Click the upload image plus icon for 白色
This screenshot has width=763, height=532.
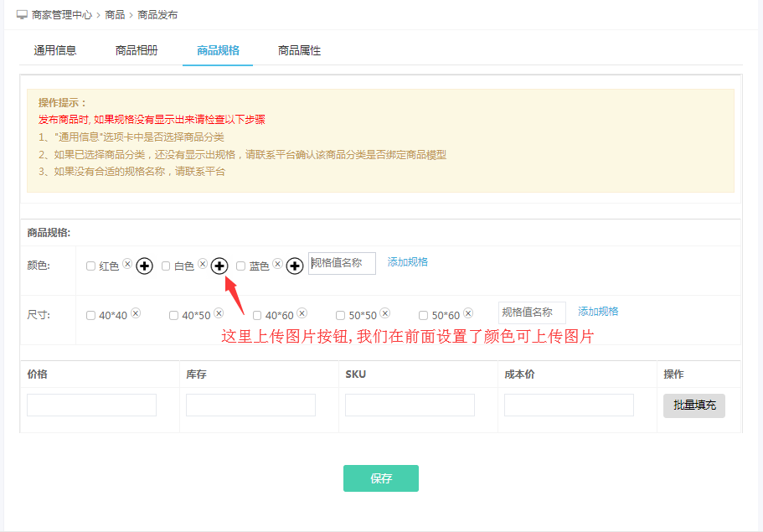coord(219,266)
